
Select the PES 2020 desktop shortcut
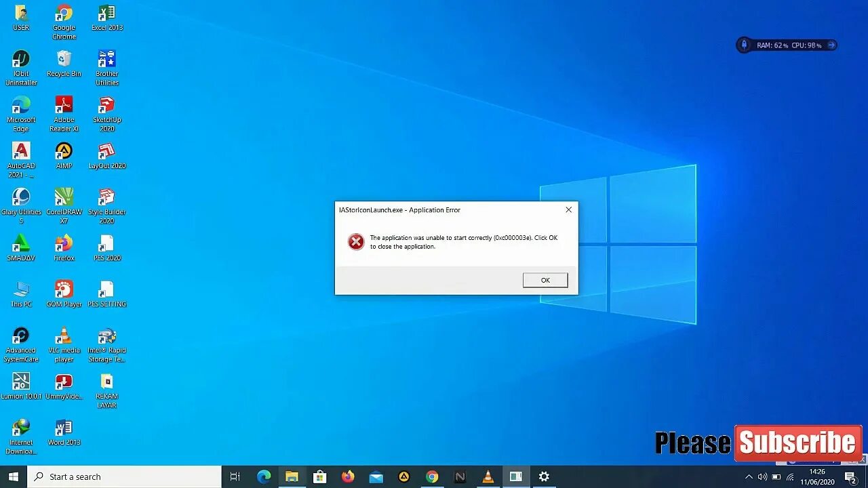pyautogui.click(x=107, y=249)
